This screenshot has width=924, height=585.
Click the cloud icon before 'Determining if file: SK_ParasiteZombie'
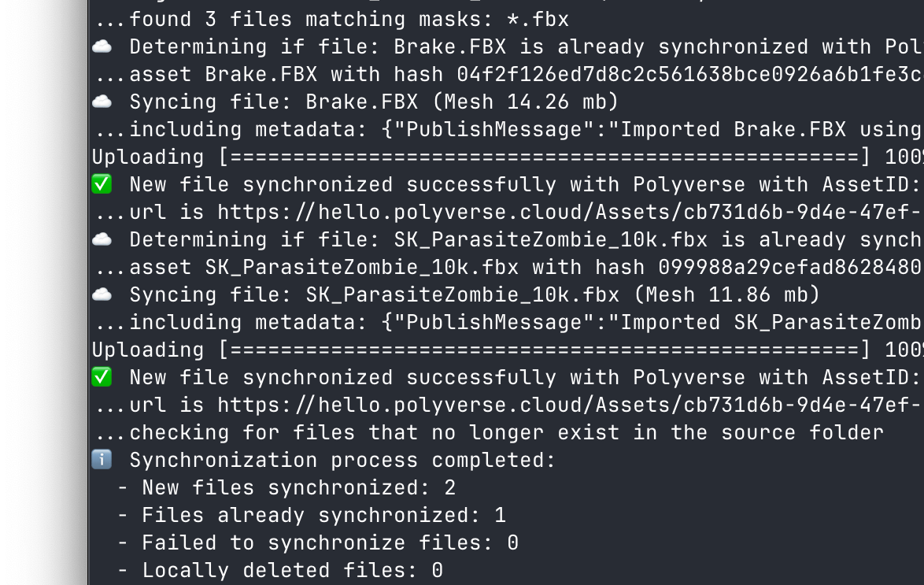click(x=102, y=239)
